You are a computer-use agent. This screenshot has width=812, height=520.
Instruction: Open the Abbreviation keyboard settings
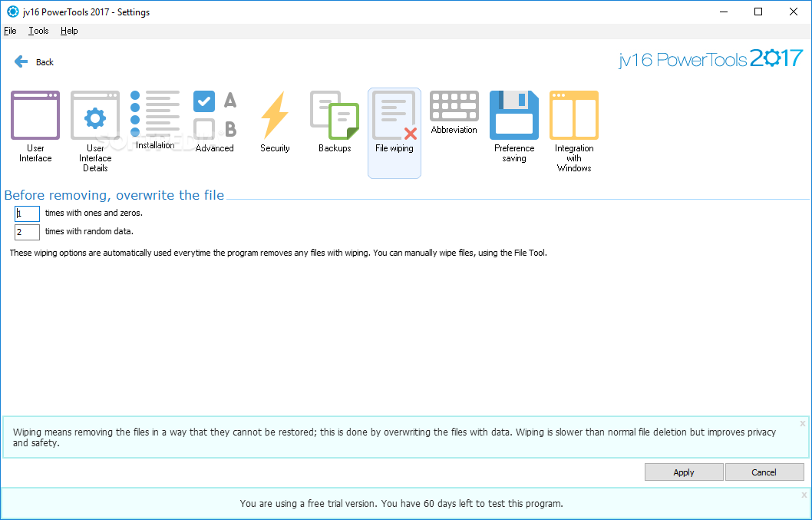coord(454,112)
